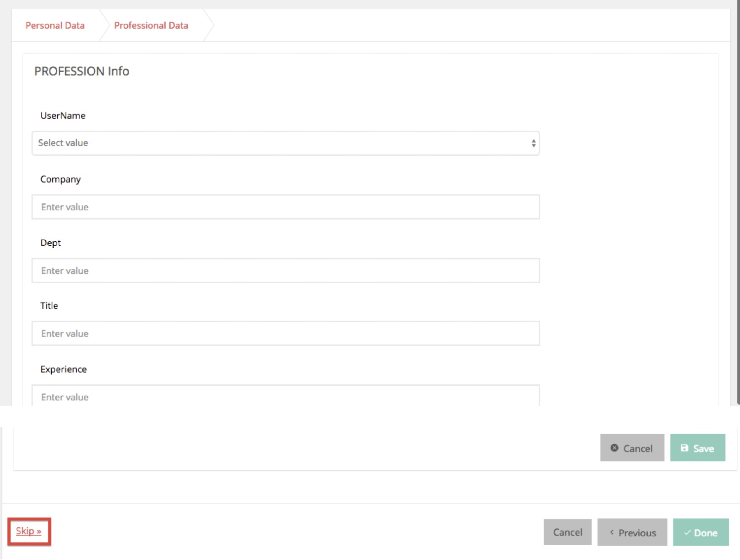Focus the Company input field
The height and width of the screenshot is (560, 740).
click(x=285, y=207)
